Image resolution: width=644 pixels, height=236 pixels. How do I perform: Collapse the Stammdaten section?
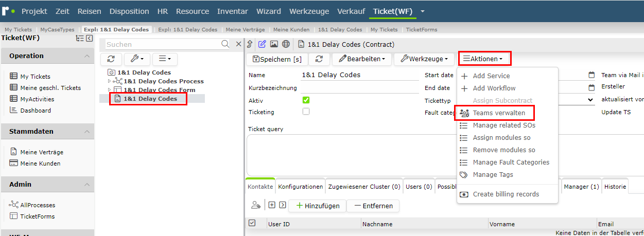(87, 132)
